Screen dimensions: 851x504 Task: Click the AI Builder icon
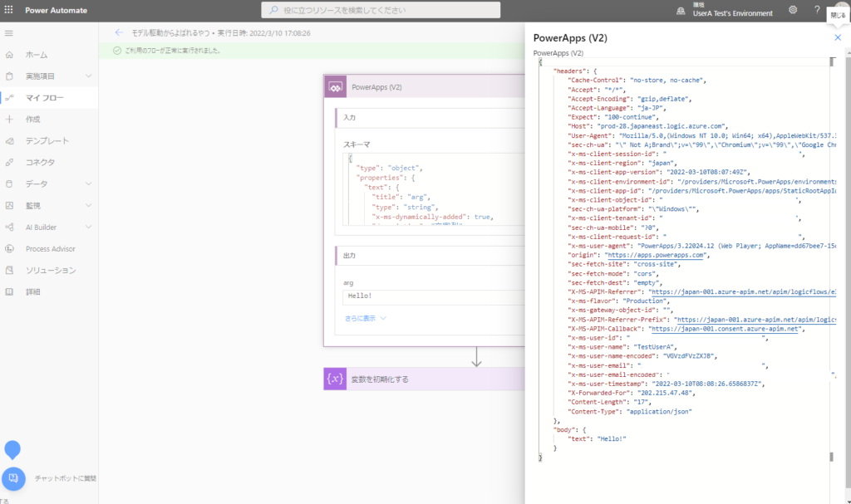(9, 228)
